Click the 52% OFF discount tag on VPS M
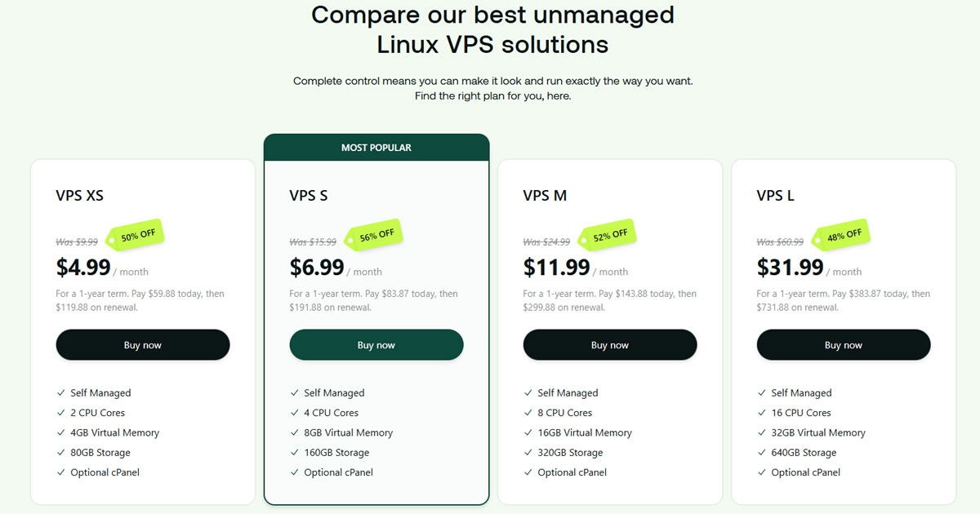Viewport: 980px width, 514px height. click(608, 235)
